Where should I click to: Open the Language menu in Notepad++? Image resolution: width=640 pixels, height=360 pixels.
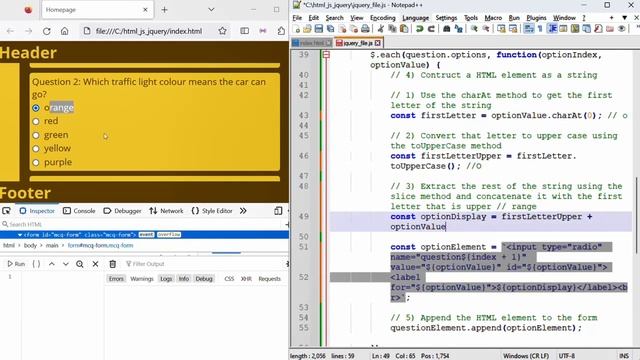coord(416,18)
